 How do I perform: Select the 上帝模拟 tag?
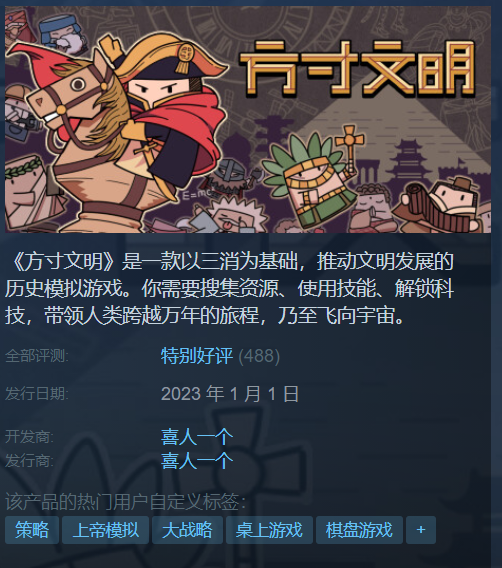pyautogui.click(x=105, y=530)
